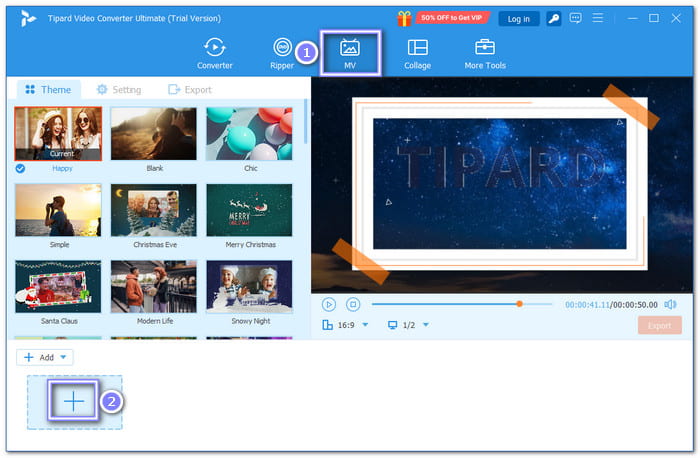Screen dimensions: 700x458
Task: Click the orange Export button
Action: click(659, 325)
